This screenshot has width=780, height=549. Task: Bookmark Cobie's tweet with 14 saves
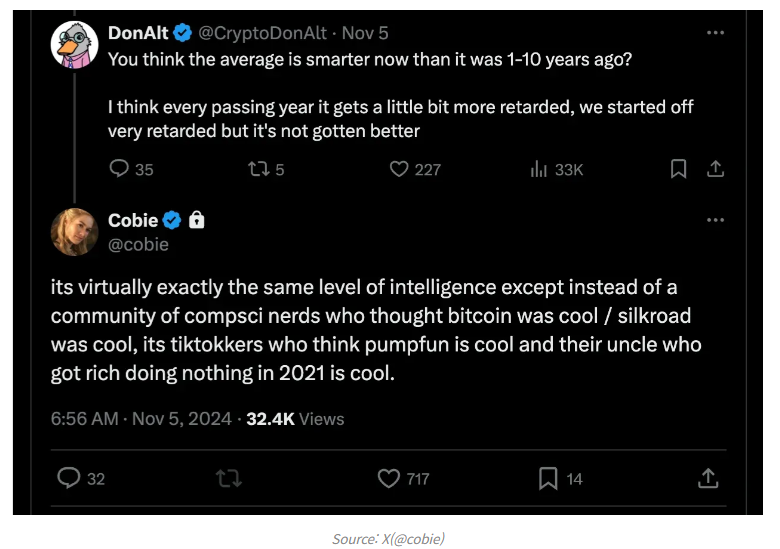click(548, 479)
